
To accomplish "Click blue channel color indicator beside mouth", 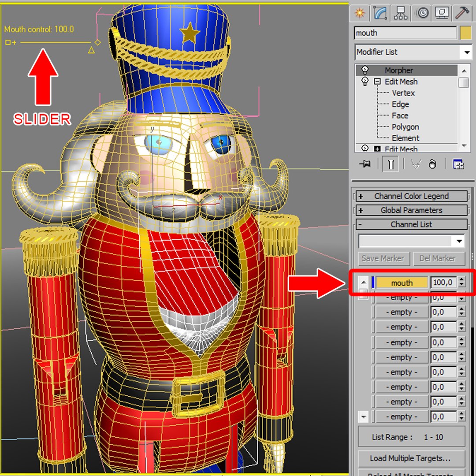I will tap(373, 283).
